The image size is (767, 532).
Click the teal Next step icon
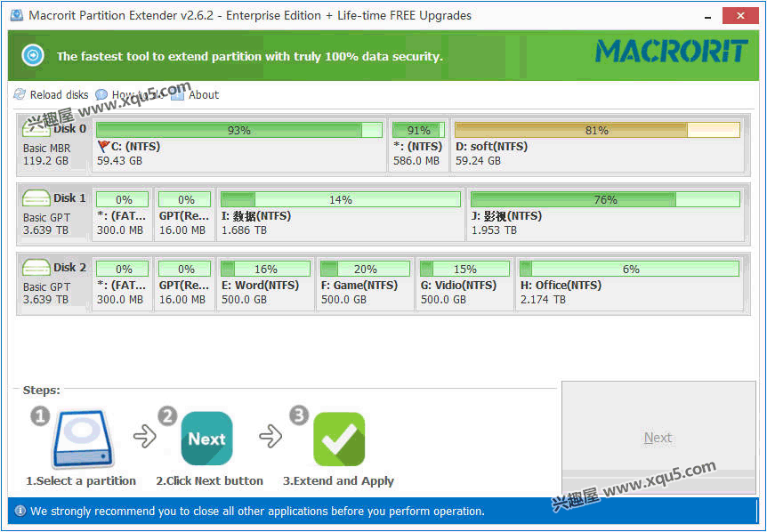click(x=207, y=439)
